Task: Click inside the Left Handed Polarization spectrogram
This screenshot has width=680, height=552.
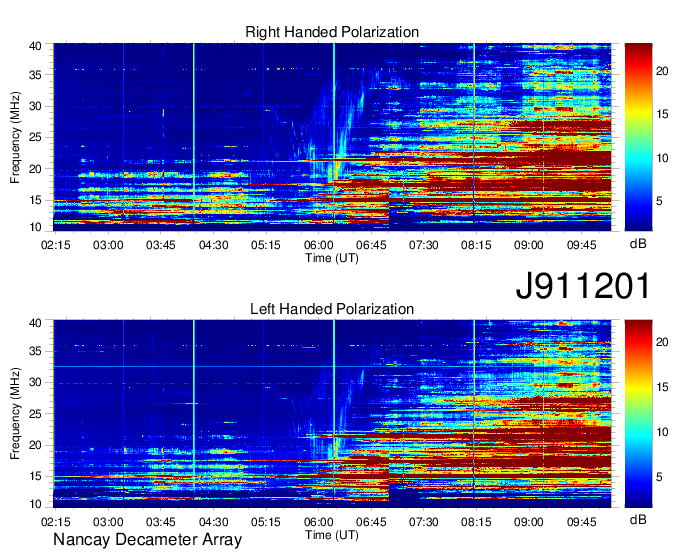Action: tap(332, 414)
